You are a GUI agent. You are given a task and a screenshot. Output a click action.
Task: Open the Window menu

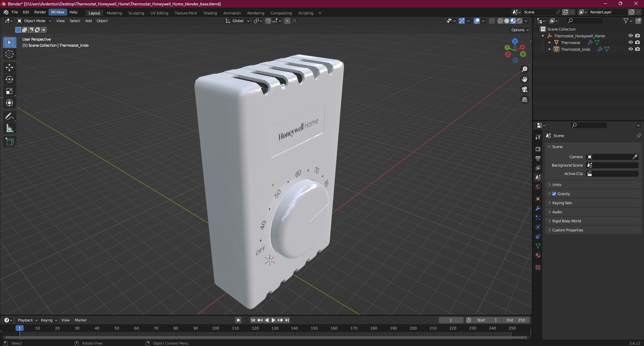click(58, 12)
